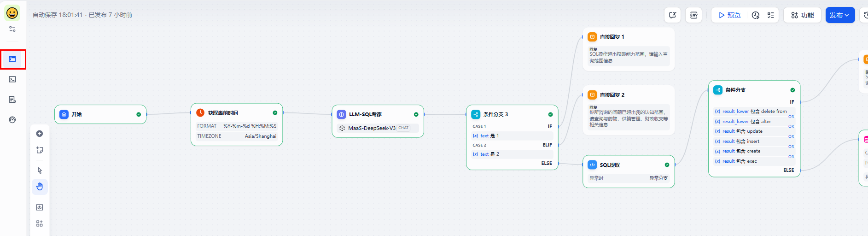Open the run history clock icon

pyautogui.click(x=756, y=15)
